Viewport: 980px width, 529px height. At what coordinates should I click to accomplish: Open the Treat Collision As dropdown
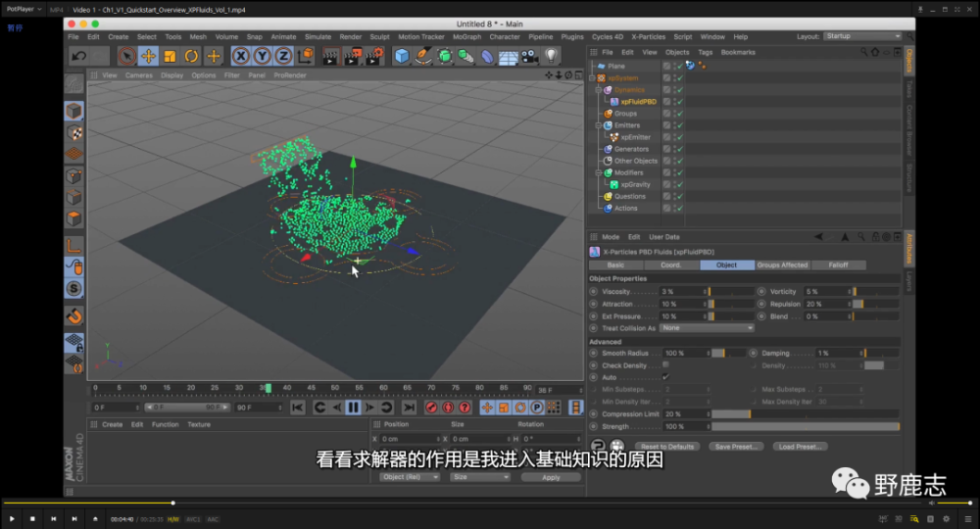[x=707, y=328]
